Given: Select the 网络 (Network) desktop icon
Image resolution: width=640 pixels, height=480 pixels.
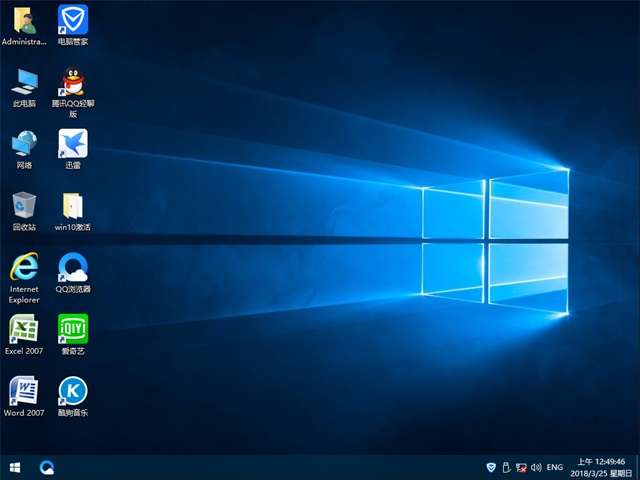Looking at the screenshot, I should pos(24,143).
